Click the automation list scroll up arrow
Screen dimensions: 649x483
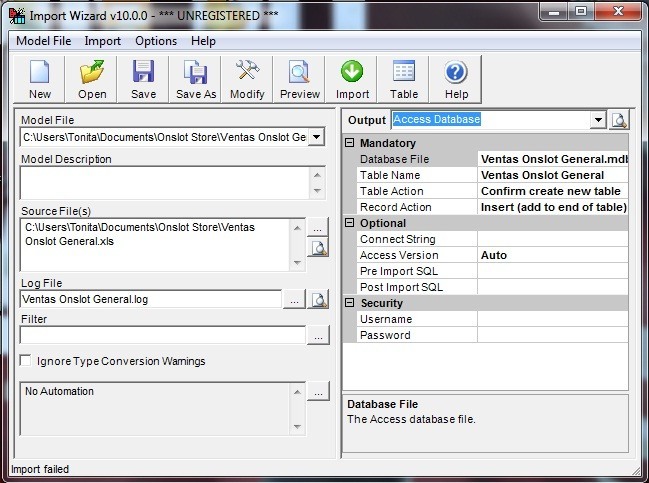point(297,392)
